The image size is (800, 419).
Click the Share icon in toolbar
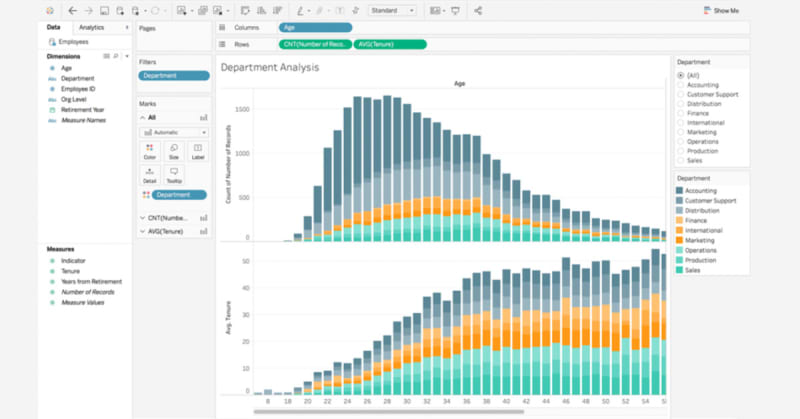(478, 10)
